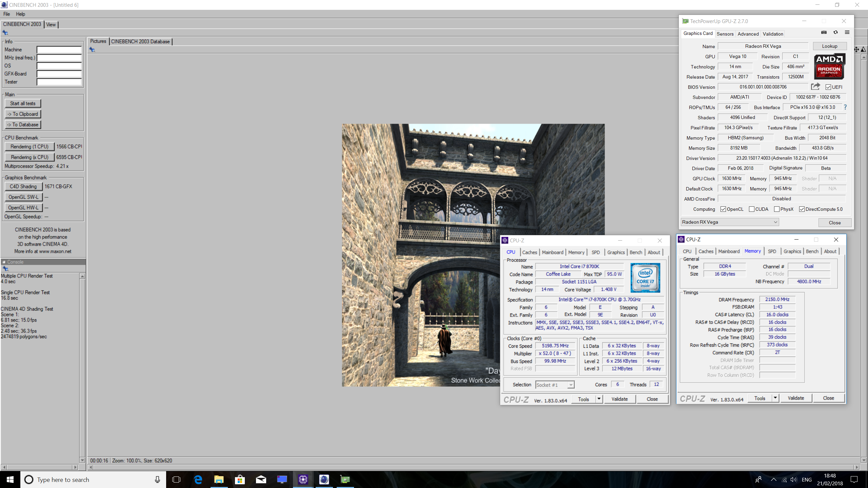Click GPU-Z screenshot camera icon

pos(824,33)
